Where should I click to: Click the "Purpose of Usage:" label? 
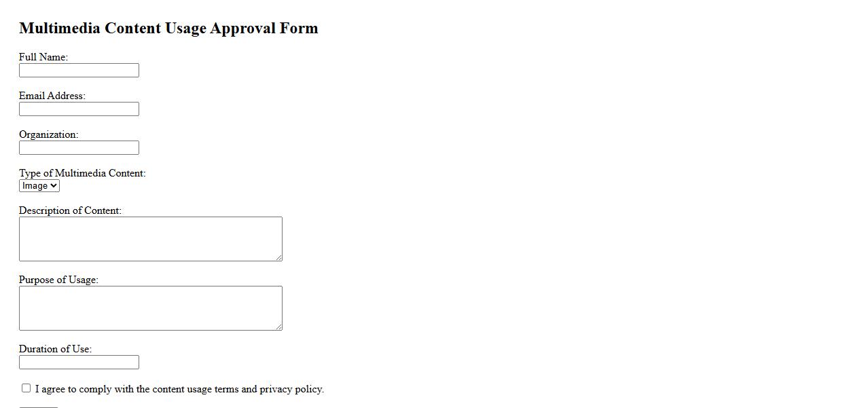(58, 280)
